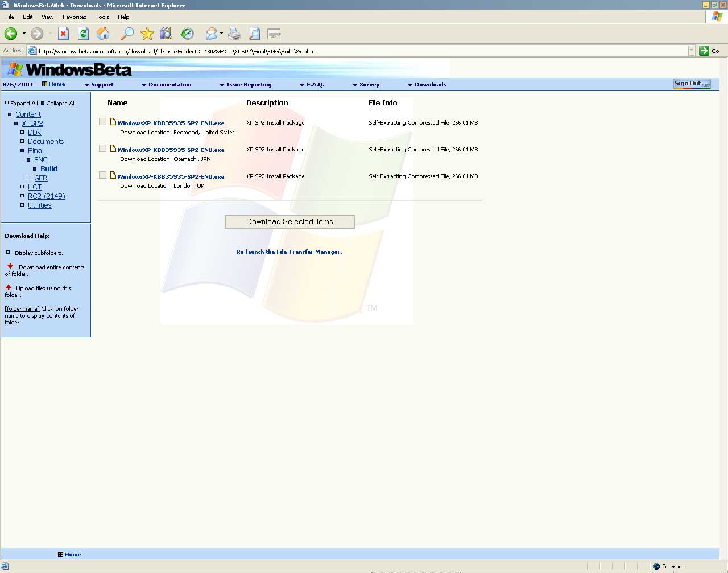Click Expand All in the folder tree
728x573 pixels.
click(x=22, y=103)
